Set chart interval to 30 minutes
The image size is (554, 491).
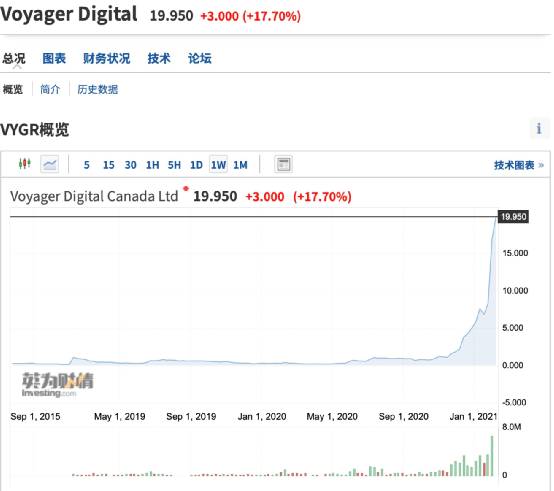[130, 165]
